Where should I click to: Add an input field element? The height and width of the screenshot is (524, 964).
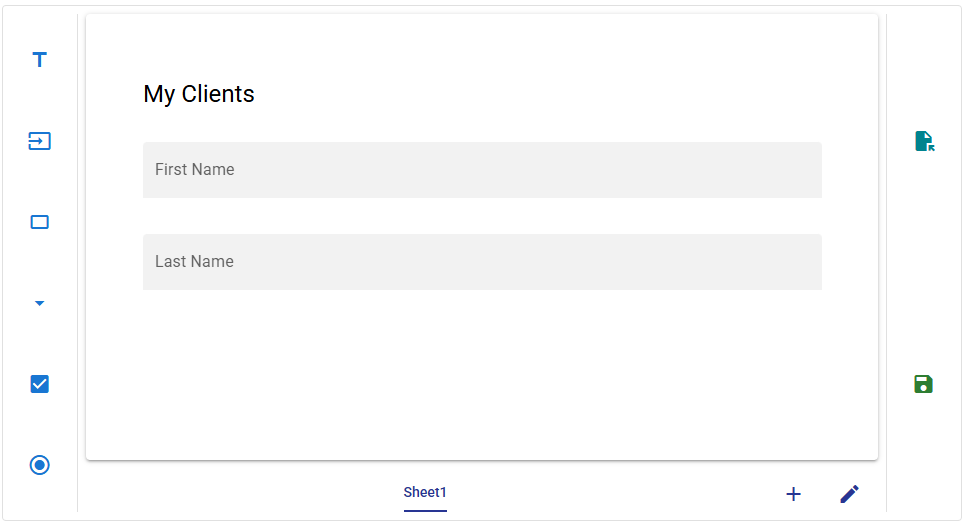(39, 141)
